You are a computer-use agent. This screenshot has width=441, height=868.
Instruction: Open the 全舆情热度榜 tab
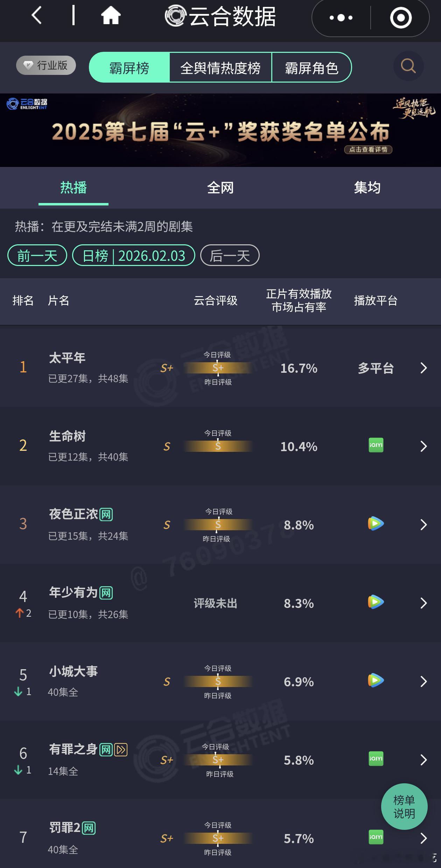click(x=220, y=68)
